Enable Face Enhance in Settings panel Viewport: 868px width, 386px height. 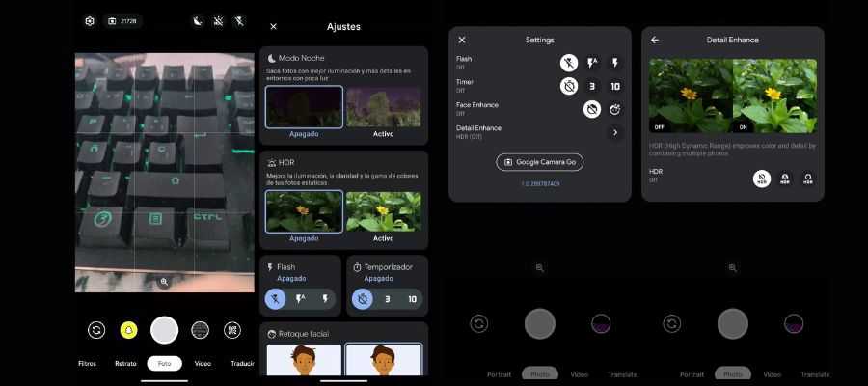click(614, 109)
